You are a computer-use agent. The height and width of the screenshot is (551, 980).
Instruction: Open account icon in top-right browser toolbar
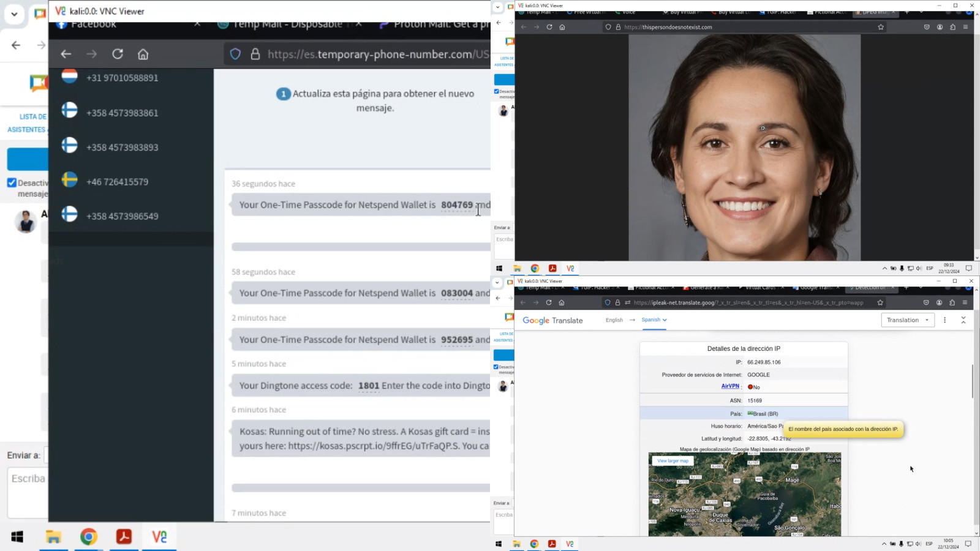click(940, 27)
